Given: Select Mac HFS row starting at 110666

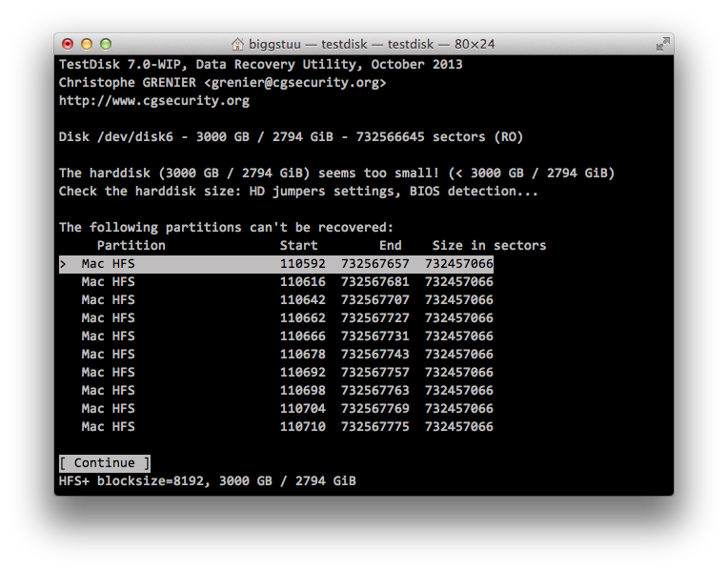Looking at the screenshot, I should pyautogui.click(x=275, y=336).
